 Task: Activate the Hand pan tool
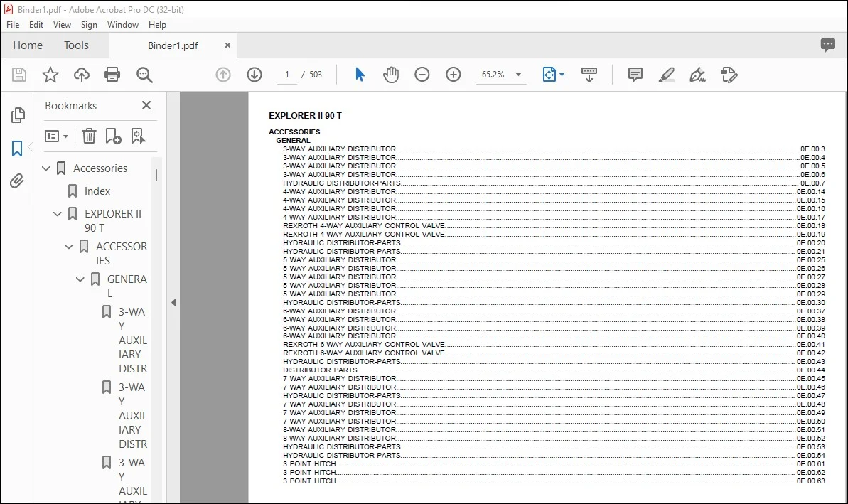[391, 75]
